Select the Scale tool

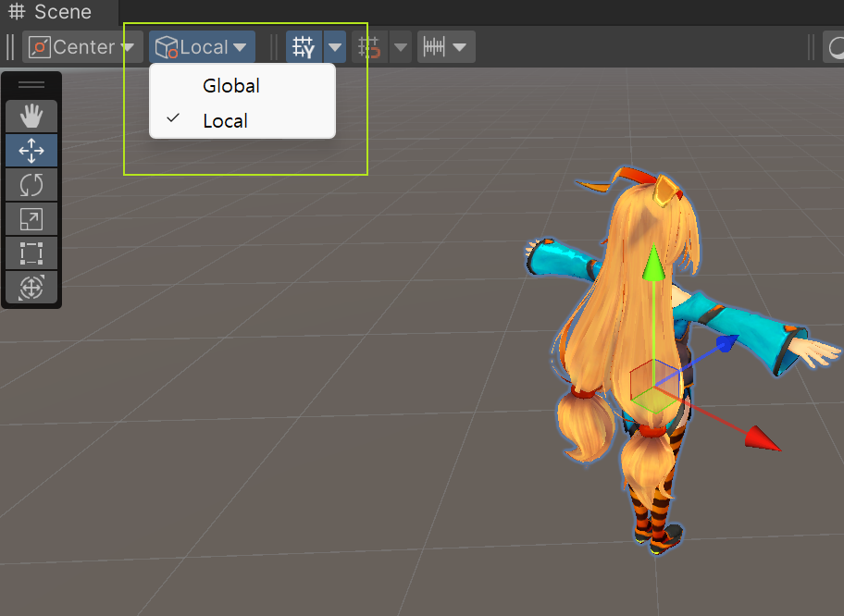point(31,219)
